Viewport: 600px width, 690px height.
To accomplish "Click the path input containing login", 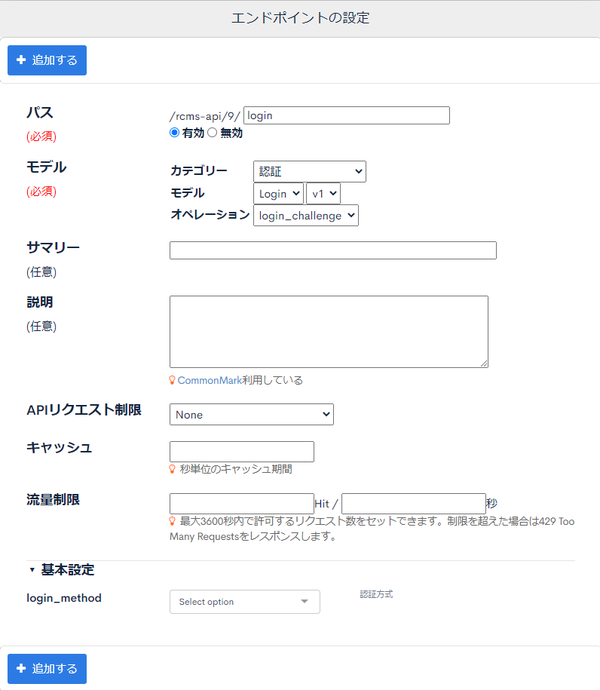I will click(x=346, y=115).
